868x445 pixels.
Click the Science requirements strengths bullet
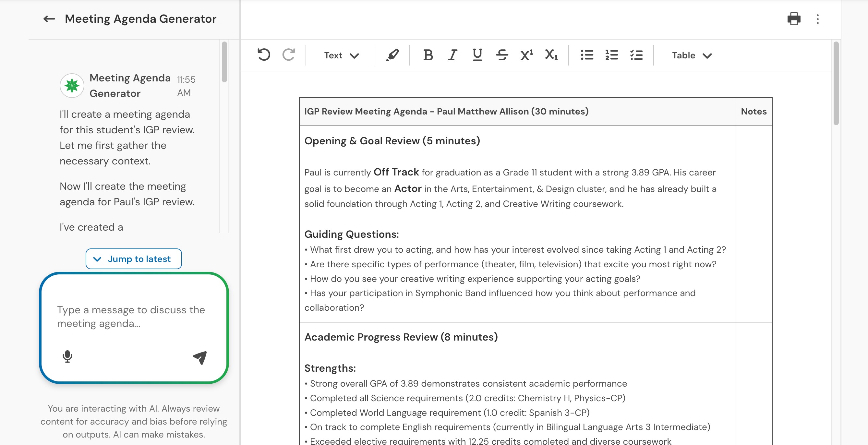tap(465, 398)
